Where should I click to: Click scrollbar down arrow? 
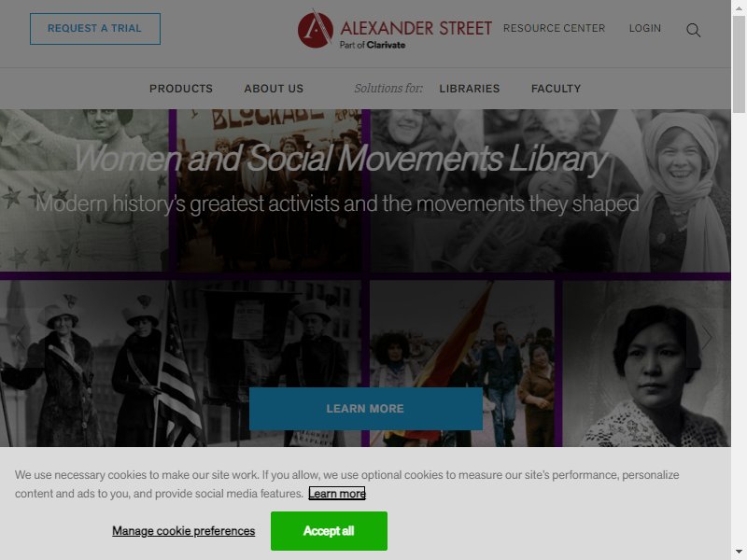[x=739, y=553]
